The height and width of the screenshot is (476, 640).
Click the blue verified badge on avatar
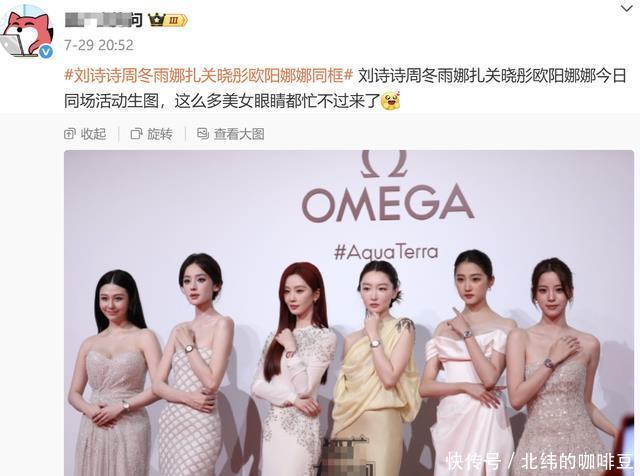[46, 52]
